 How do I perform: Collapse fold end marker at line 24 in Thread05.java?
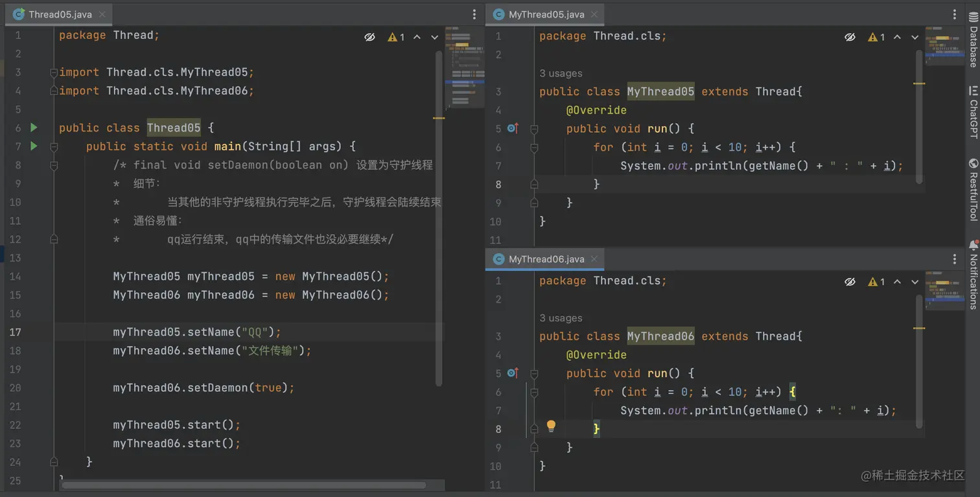point(54,462)
